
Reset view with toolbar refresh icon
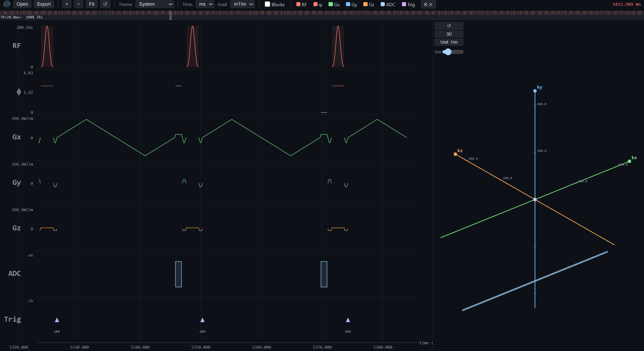point(105,4)
